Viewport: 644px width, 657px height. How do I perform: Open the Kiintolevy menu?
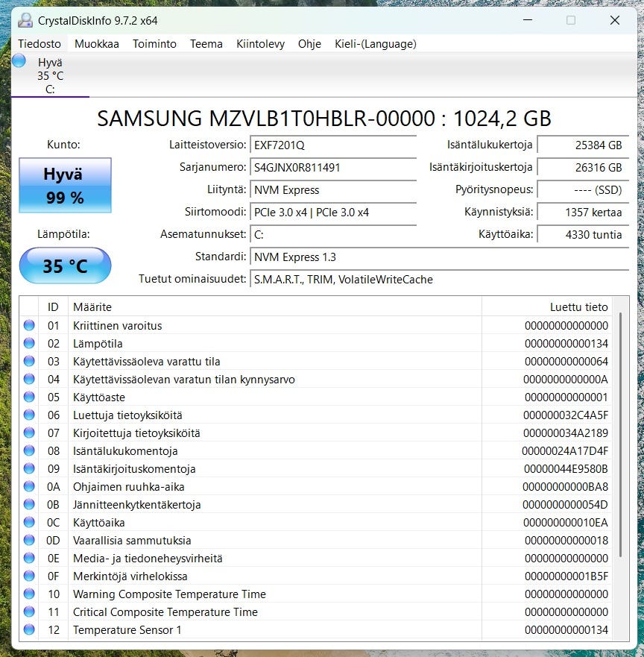click(260, 44)
